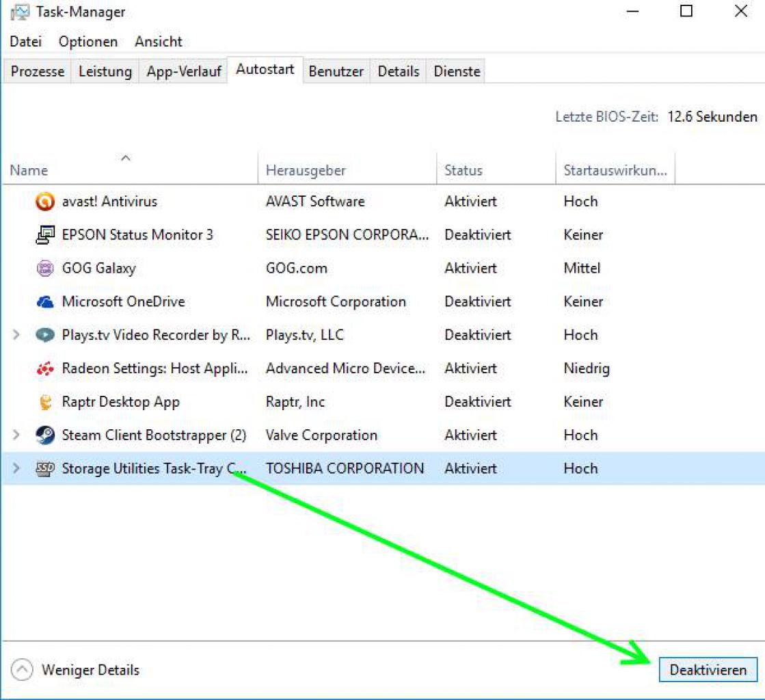Image resolution: width=765 pixels, height=700 pixels.
Task: Expand the Steam Client Bootstrapper group
Action: click(16, 435)
